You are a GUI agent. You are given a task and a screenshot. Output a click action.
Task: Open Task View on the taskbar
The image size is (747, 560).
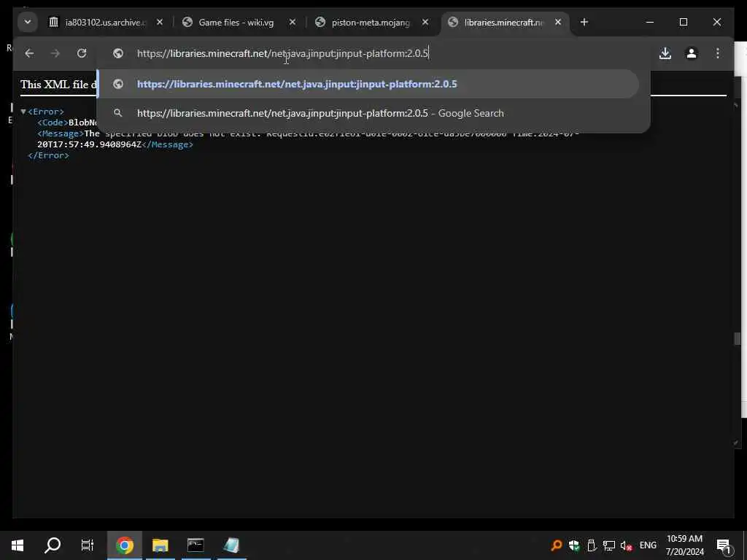click(x=88, y=545)
